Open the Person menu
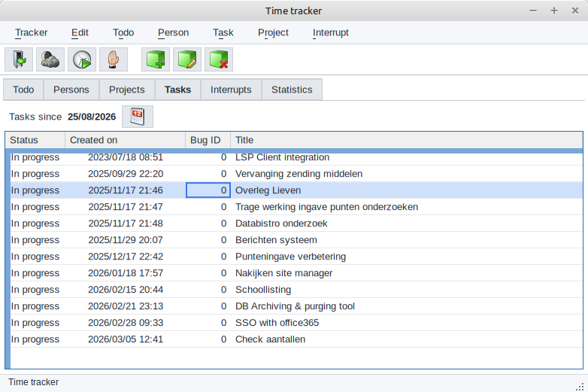Viewport: 588px width, 392px height. point(173,32)
